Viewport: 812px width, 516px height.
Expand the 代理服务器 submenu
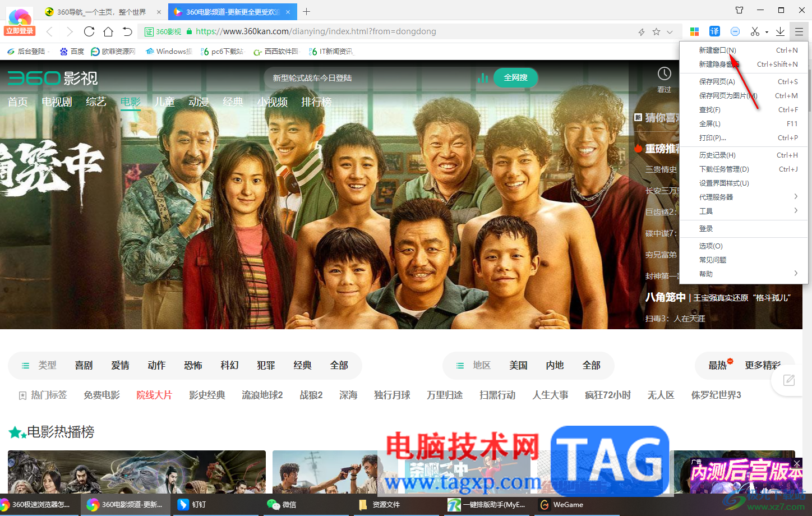pyautogui.click(x=744, y=197)
